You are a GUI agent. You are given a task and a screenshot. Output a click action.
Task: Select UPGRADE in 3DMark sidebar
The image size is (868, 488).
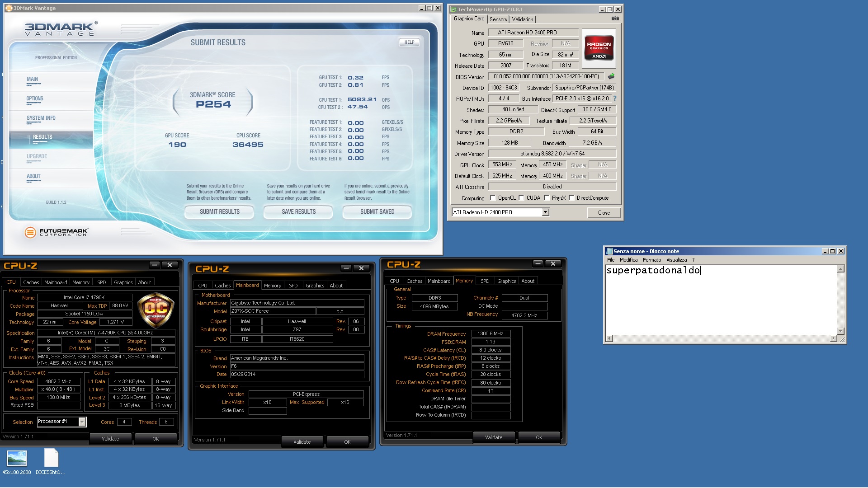pyautogui.click(x=51, y=158)
